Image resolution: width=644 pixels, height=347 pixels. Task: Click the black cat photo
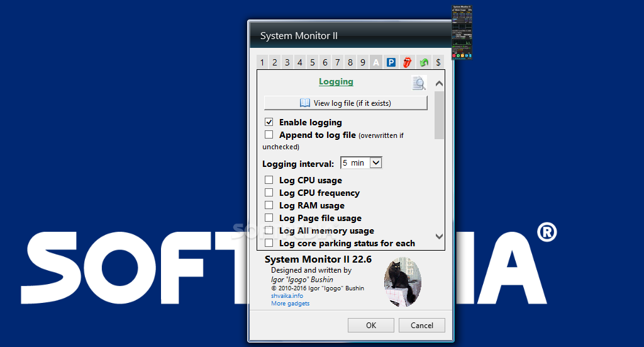tap(402, 282)
